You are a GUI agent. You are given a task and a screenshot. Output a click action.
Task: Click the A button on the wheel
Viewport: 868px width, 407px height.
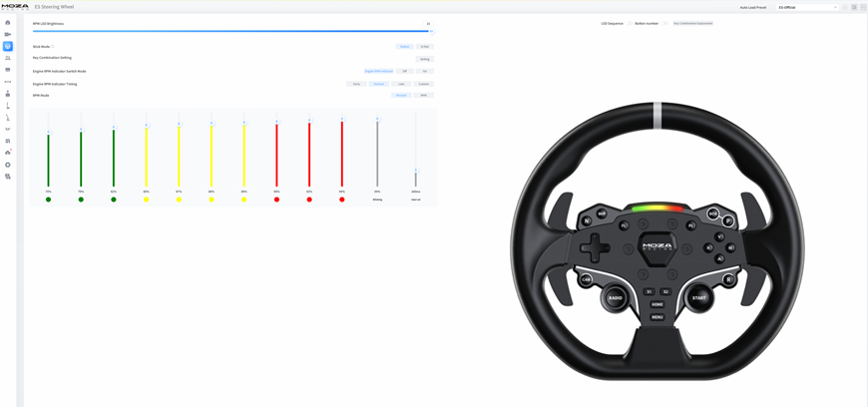719,258
